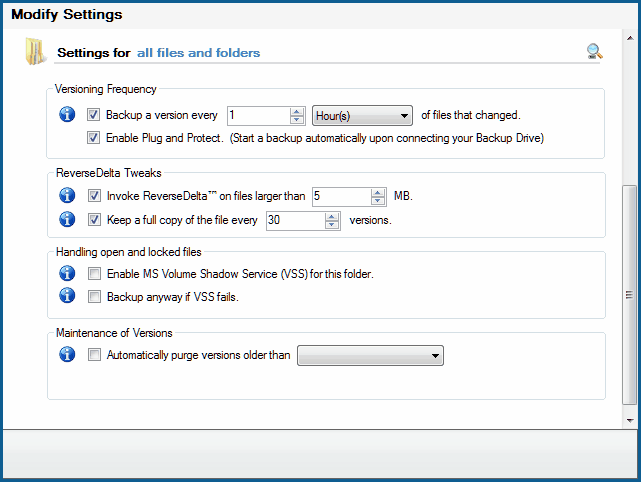This screenshot has width=641, height=482.
Task: Open the purge versions age dropdown
Action: (370, 356)
